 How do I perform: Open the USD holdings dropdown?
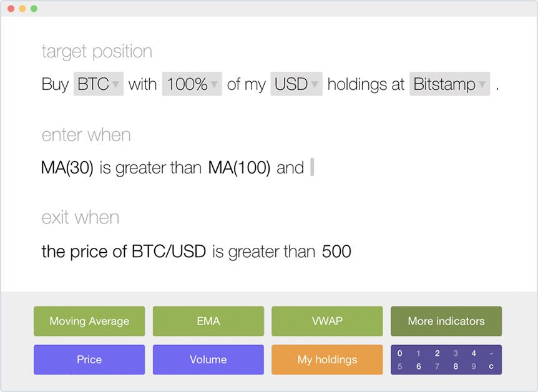tap(296, 84)
